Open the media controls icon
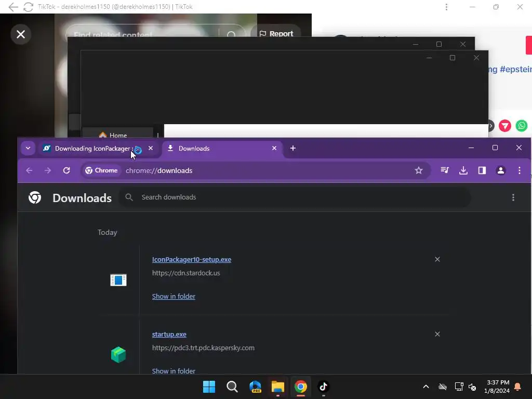This screenshot has width=532, height=399. (445, 170)
